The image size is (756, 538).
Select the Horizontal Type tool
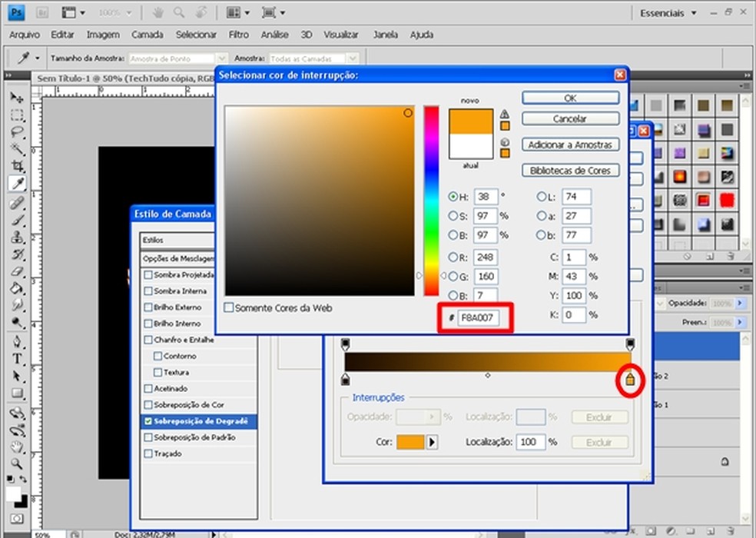point(17,359)
